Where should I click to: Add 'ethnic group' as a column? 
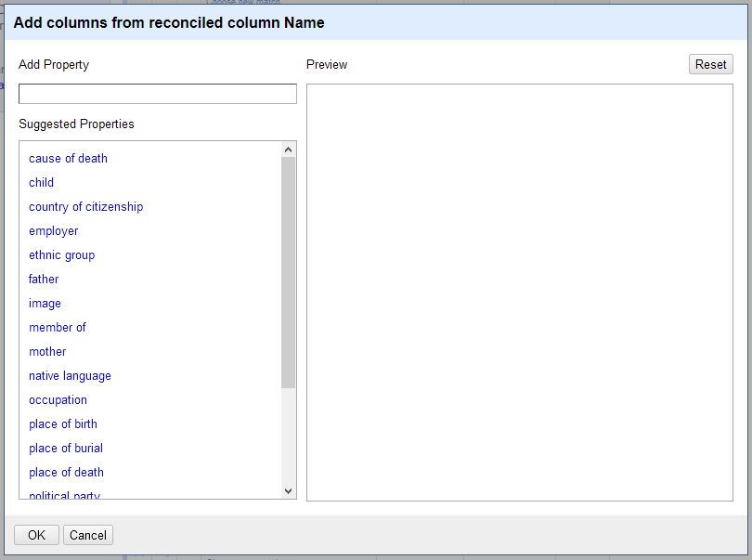[61, 254]
